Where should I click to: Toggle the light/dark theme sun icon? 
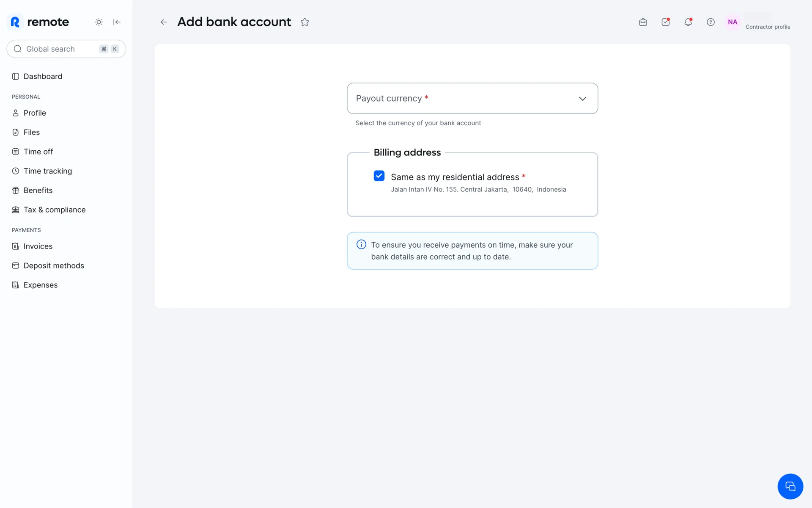[x=99, y=22]
